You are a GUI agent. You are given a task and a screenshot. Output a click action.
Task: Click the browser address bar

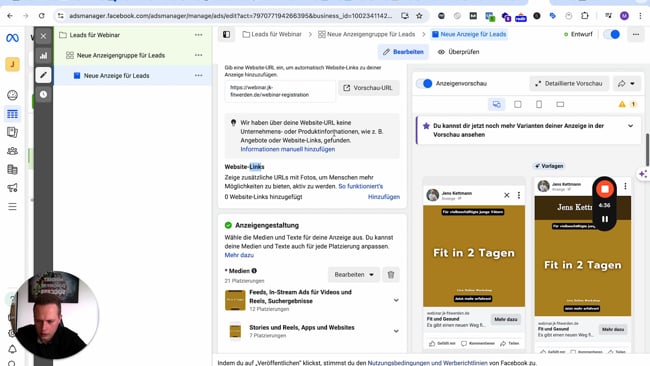click(x=230, y=16)
